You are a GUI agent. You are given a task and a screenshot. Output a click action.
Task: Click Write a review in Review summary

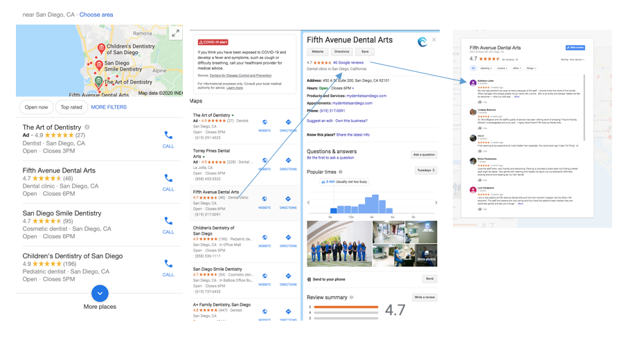point(424,297)
